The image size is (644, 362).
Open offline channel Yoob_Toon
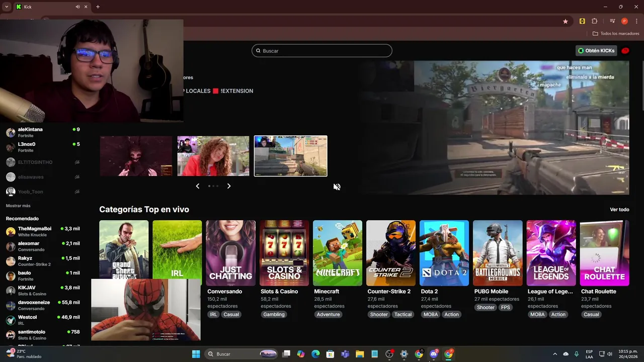pos(43,192)
